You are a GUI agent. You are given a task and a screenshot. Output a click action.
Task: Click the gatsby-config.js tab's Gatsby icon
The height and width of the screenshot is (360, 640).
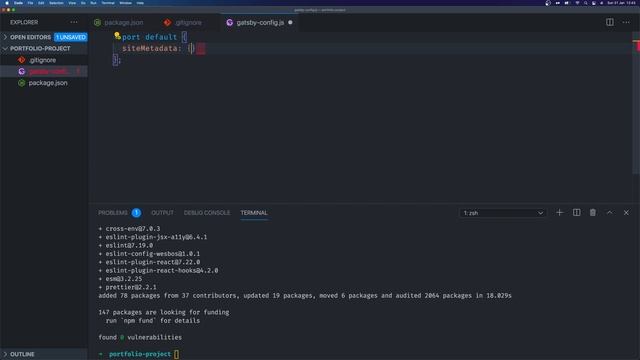point(229,22)
